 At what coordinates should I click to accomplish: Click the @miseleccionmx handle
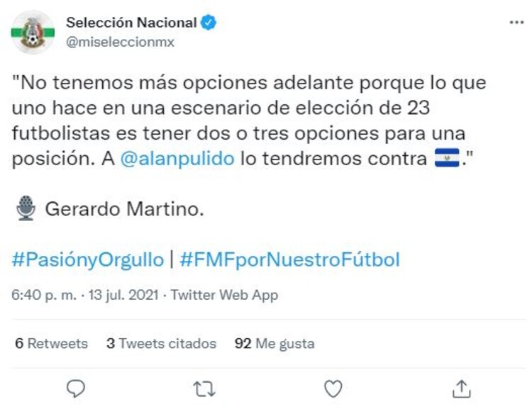121,42
